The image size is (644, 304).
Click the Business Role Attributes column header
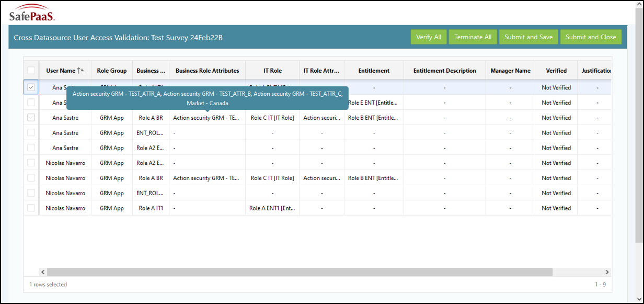207,71
